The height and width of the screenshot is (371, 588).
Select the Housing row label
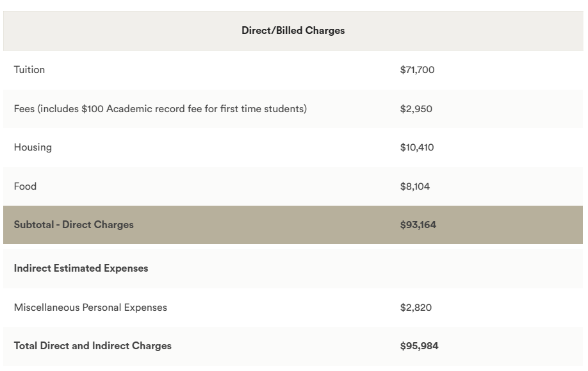[33, 147]
